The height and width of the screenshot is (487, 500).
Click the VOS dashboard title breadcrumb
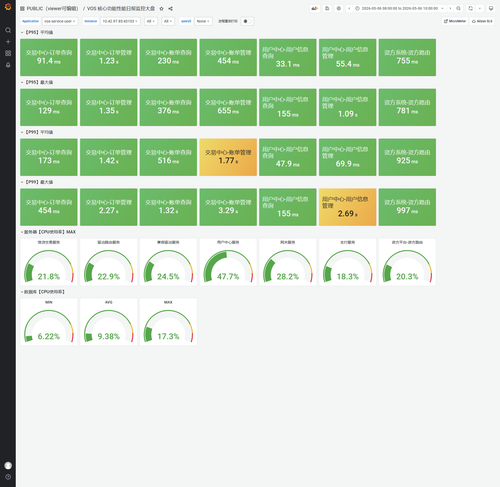(121, 9)
